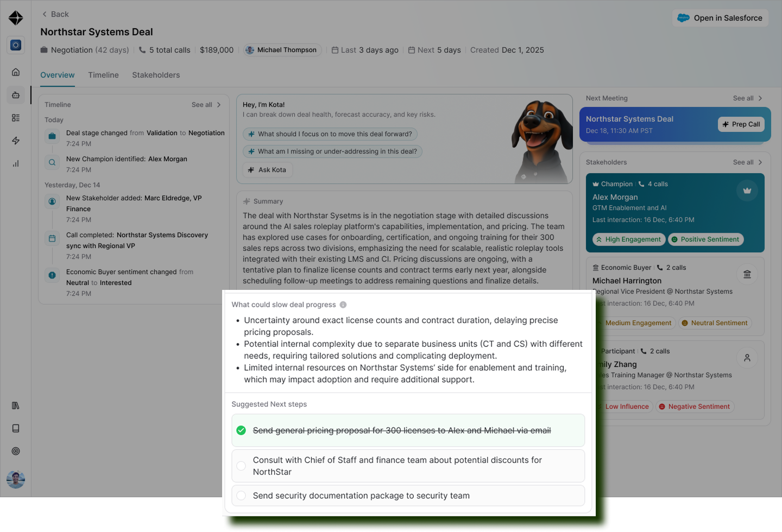Screen dimensions: 782x532
Task: Click the Medium Engagement tag
Action: (x=636, y=323)
